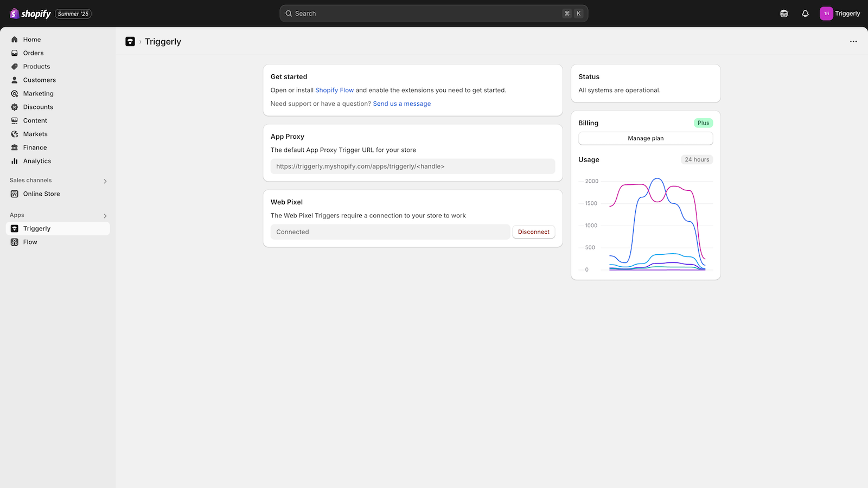Click the Discounts badge icon

tap(15, 107)
